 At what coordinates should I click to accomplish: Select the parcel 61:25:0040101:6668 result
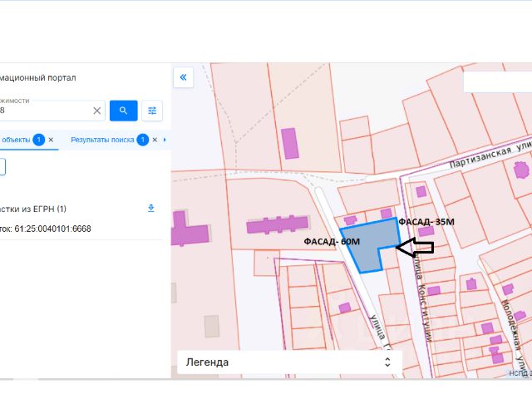[x=46, y=229]
